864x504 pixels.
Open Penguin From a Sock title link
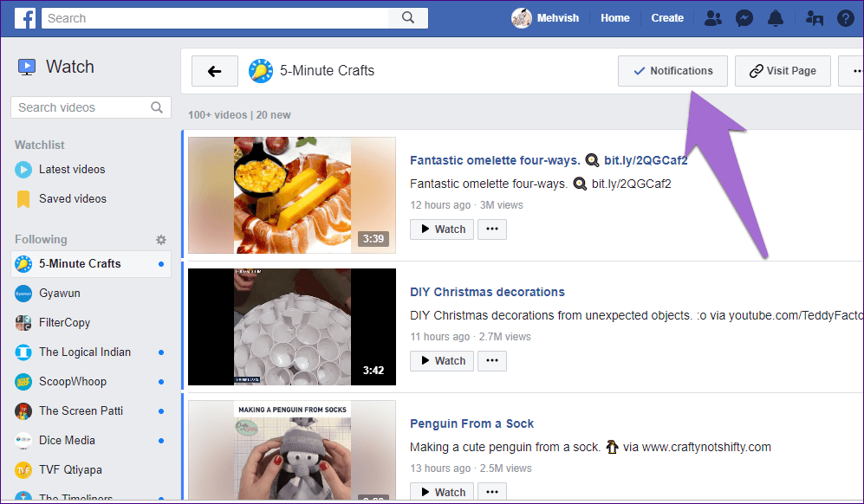pyautogui.click(x=471, y=423)
